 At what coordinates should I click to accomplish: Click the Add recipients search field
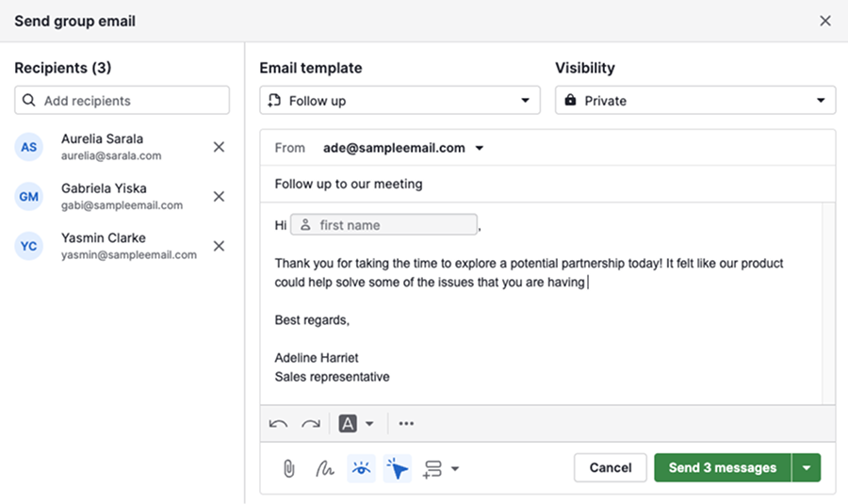pyautogui.click(x=122, y=101)
